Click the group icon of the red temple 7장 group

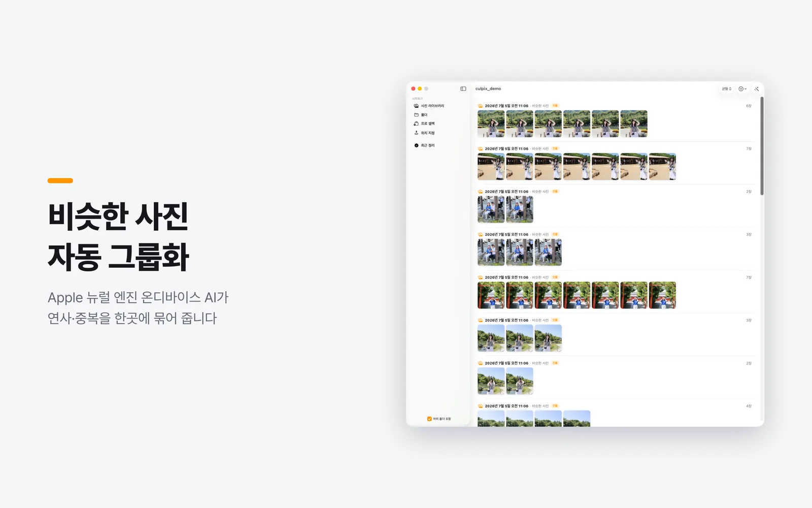[x=480, y=277]
